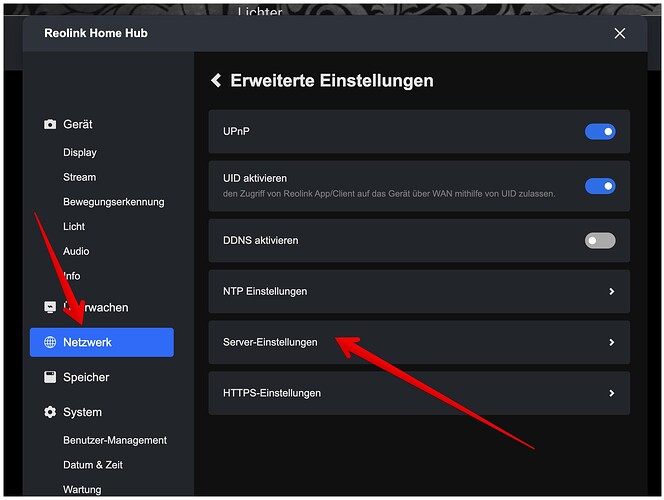Select Licht in the sidebar

[74, 227]
